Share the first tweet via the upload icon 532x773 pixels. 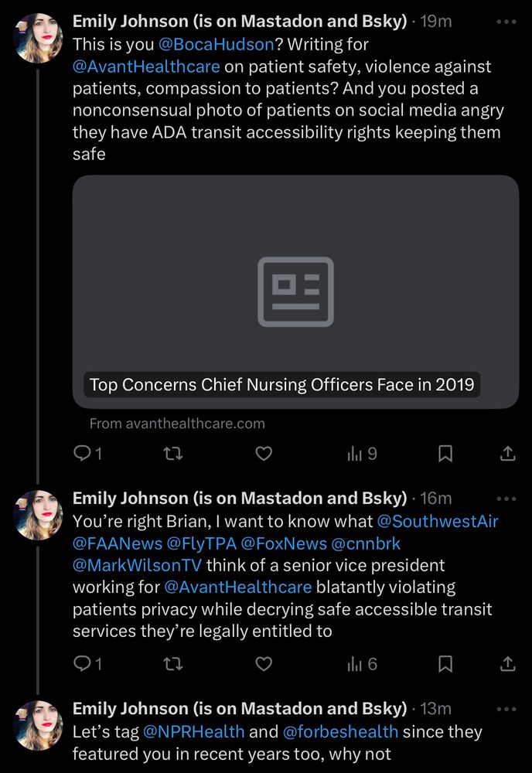click(x=506, y=454)
